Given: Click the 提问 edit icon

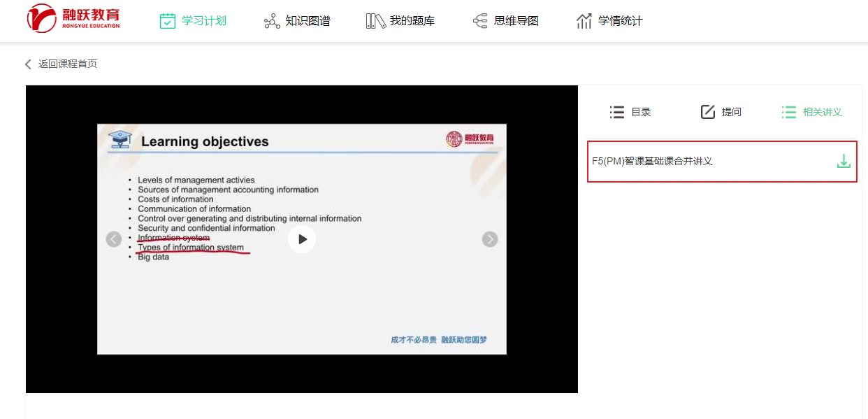Looking at the screenshot, I should pyautogui.click(x=708, y=112).
